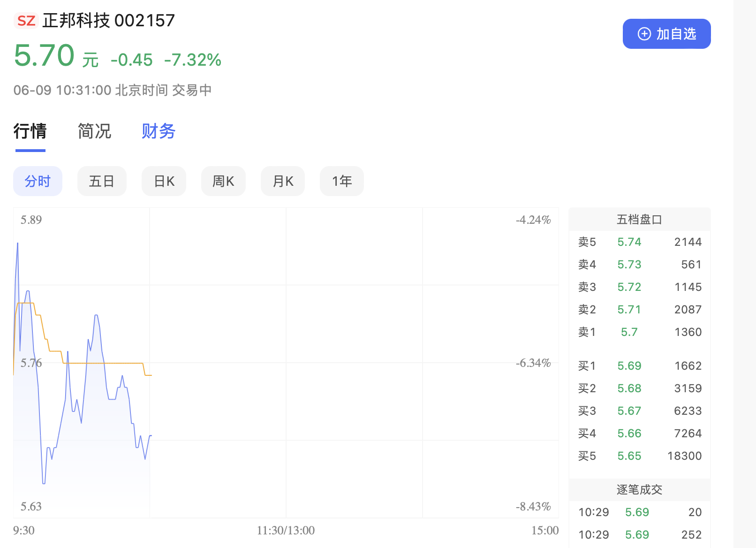
Task: Click 买3 price 5.67
Action: tap(629, 411)
